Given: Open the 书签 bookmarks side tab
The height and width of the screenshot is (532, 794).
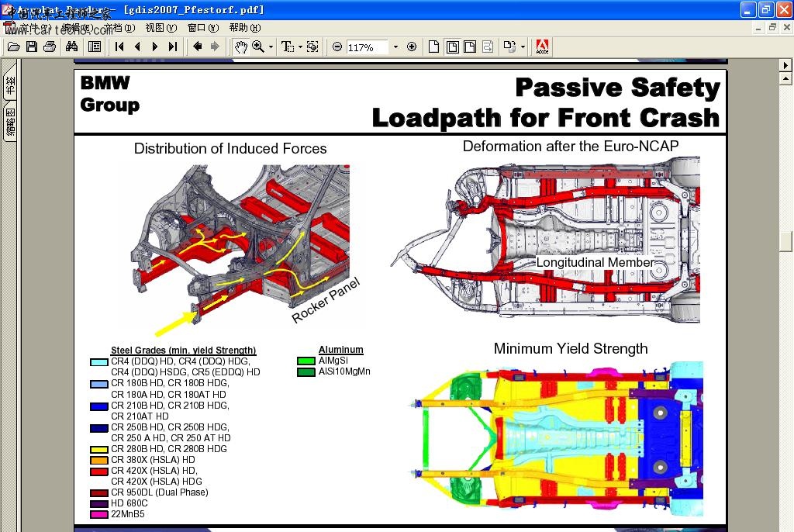Looking at the screenshot, I should 10,85.
